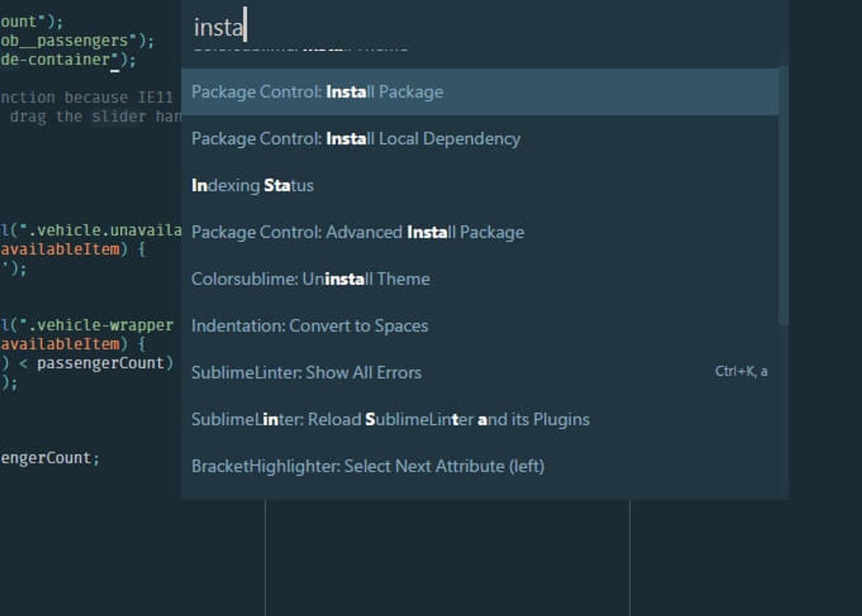Screen dimensions: 862x616
Task: Choose SublimeLinter: Show All Errors
Action: [x=306, y=373]
